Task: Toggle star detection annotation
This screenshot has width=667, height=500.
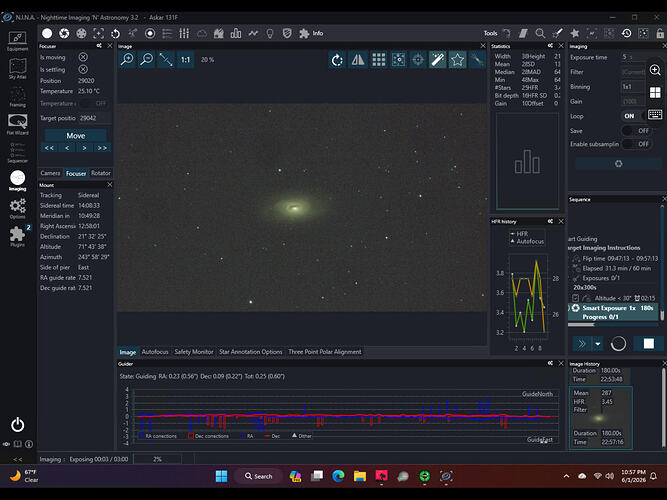Action: click(x=458, y=60)
